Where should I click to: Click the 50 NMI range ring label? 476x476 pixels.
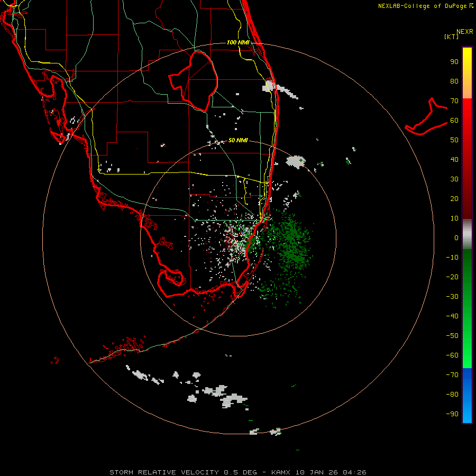(x=238, y=140)
